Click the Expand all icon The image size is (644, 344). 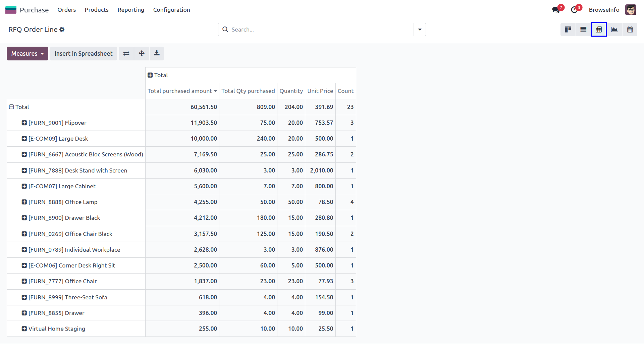pyautogui.click(x=142, y=54)
